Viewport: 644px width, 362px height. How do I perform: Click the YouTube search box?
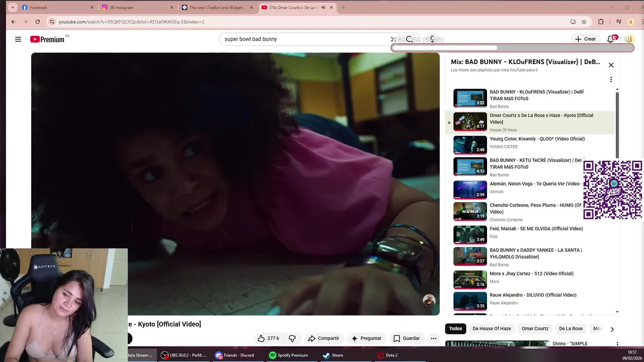(307, 39)
